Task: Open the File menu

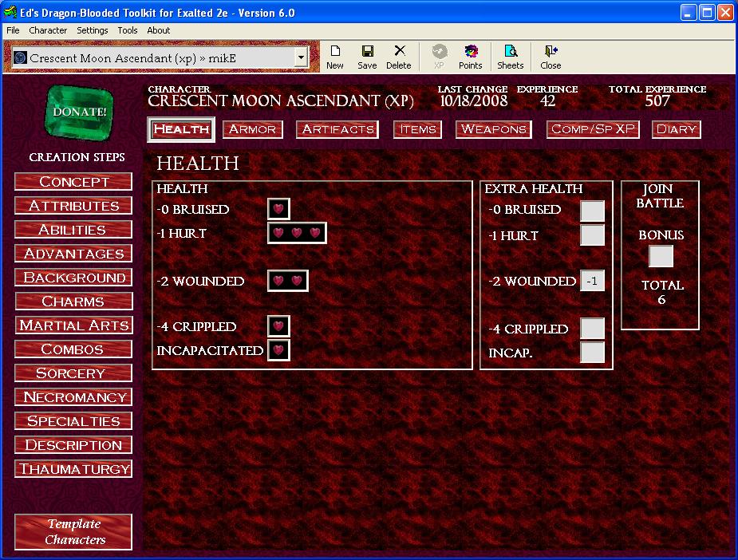Action: [x=13, y=30]
